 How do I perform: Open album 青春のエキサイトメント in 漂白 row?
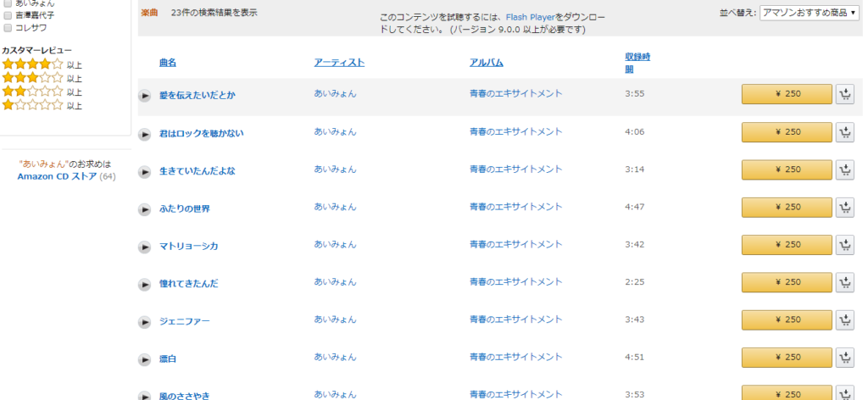pyautogui.click(x=516, y=357)
